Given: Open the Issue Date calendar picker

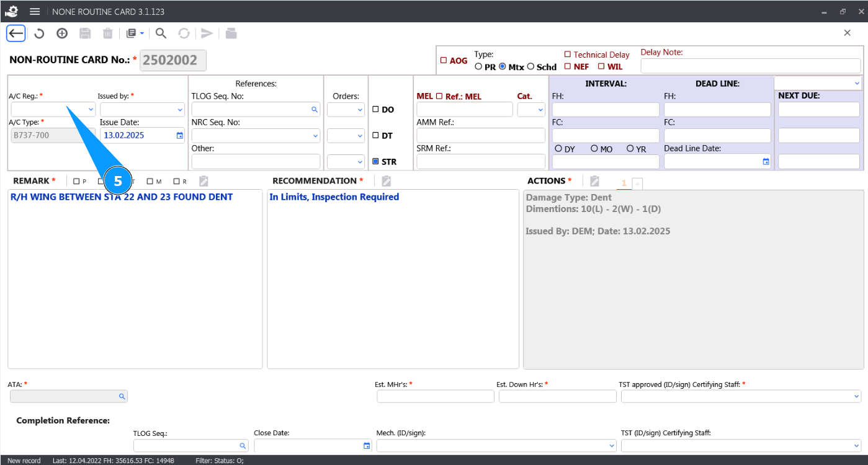Looking at the screenshot, I should (x=180, y=135).
